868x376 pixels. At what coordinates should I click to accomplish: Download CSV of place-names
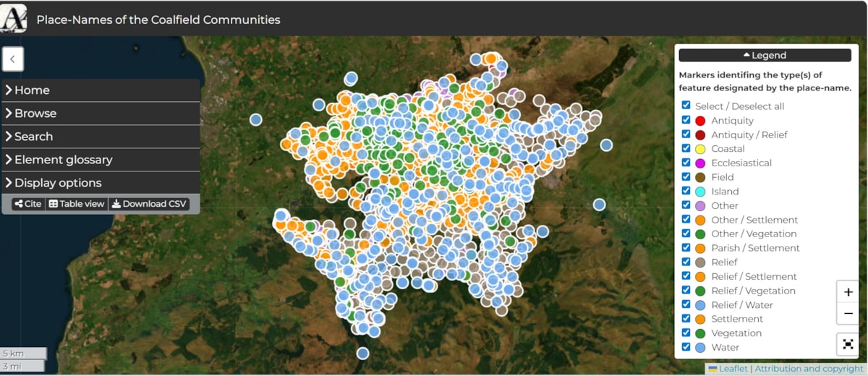(x=149, y=204)
